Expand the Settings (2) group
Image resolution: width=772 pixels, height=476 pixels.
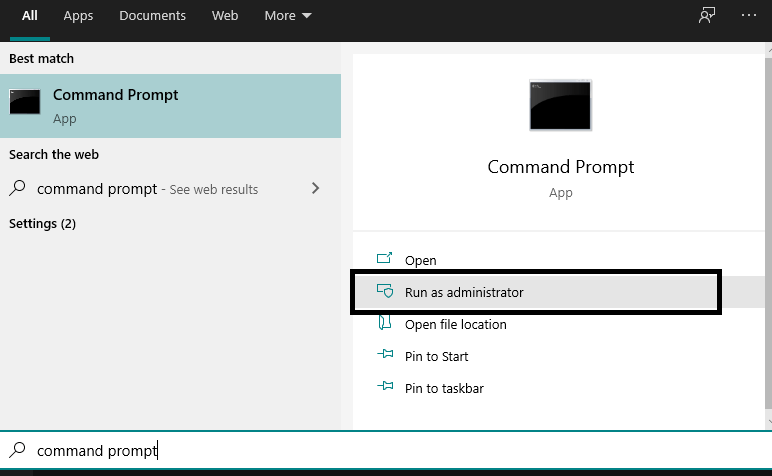pos(42,223)
